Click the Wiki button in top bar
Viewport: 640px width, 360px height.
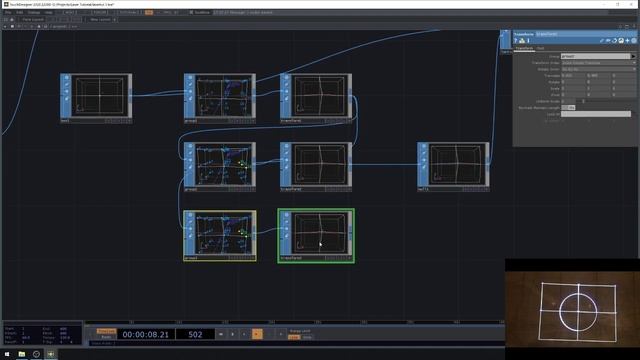[x=70, y=13]
